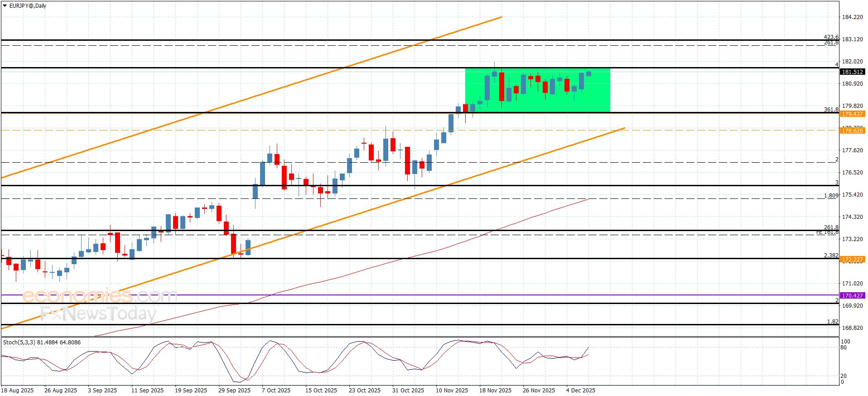Select the 361.8 Fibonacci level label
The height and width of the screenshot is (396, 868).
click(831, 110)
